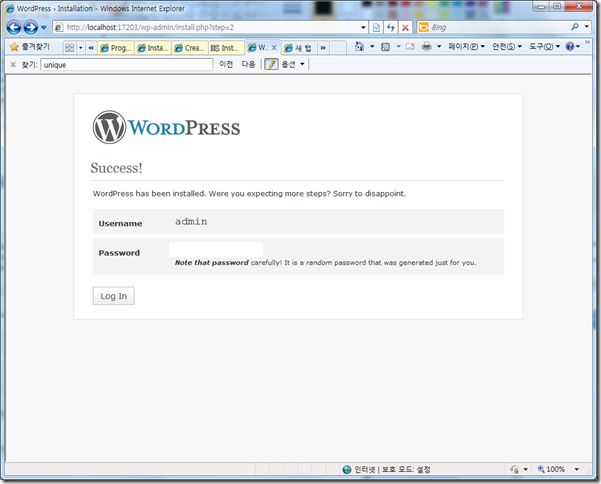Switch to the Insta... tab

click(x=153, y=48)
